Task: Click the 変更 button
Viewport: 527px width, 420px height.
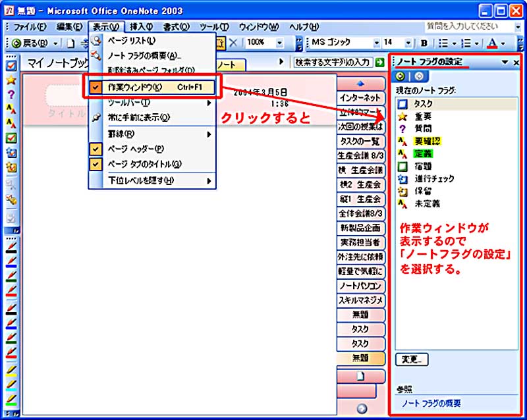Action: pyautogui.click(x=412, y=359)
